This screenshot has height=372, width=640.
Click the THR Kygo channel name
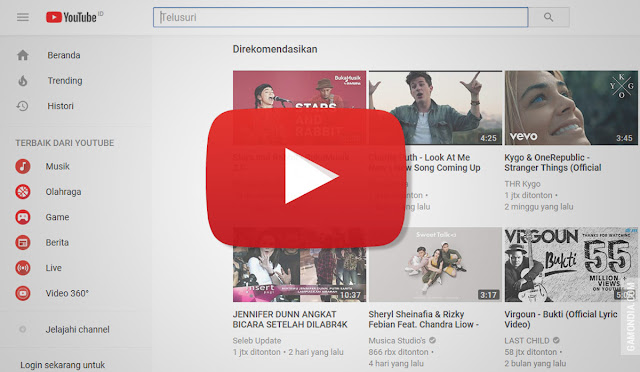[522, 184]
